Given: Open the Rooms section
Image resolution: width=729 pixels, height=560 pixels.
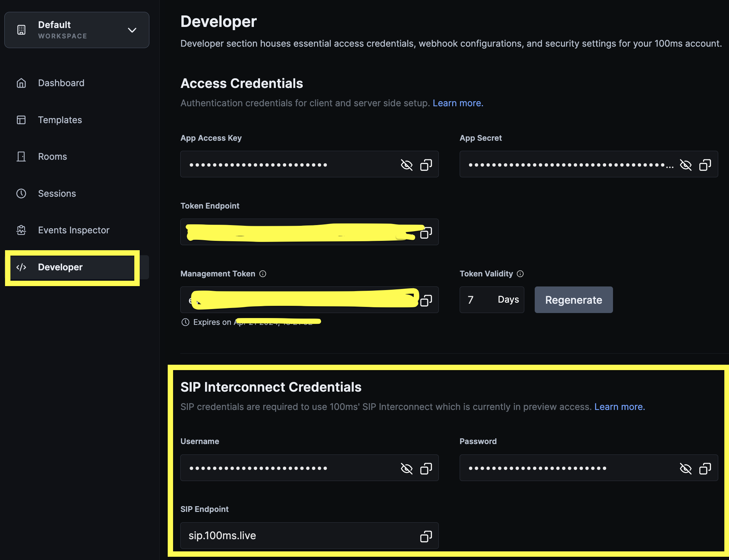Looking at the screenshot, I should 52,157.
